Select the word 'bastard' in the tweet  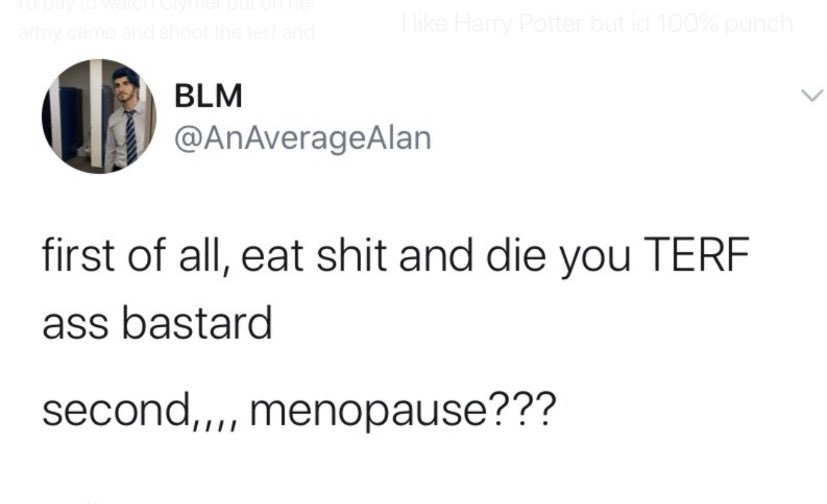197,323
